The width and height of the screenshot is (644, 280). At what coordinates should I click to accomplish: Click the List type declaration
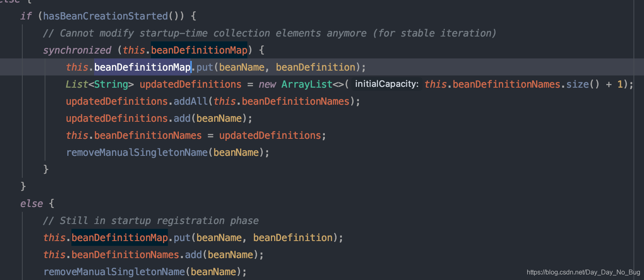[x=77, y=84]
